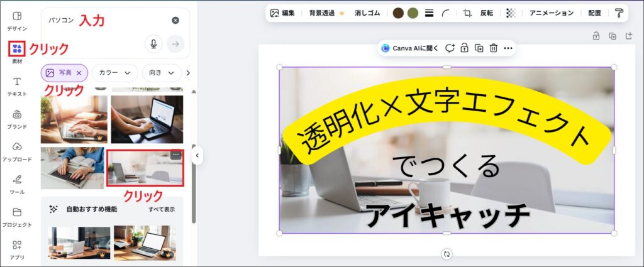Click the results panel scrollbar

(x=194, y=183)
